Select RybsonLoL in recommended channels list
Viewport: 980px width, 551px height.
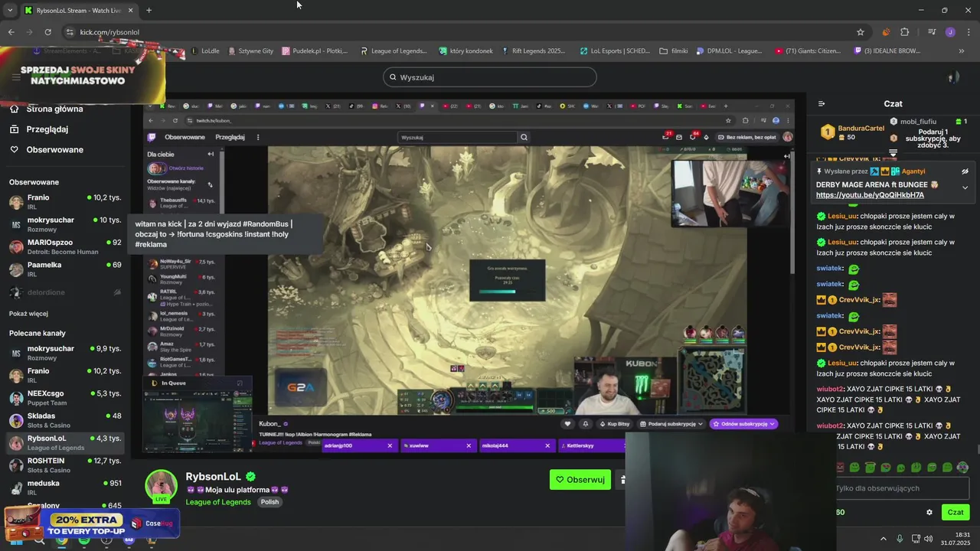(x=65, y=443)
